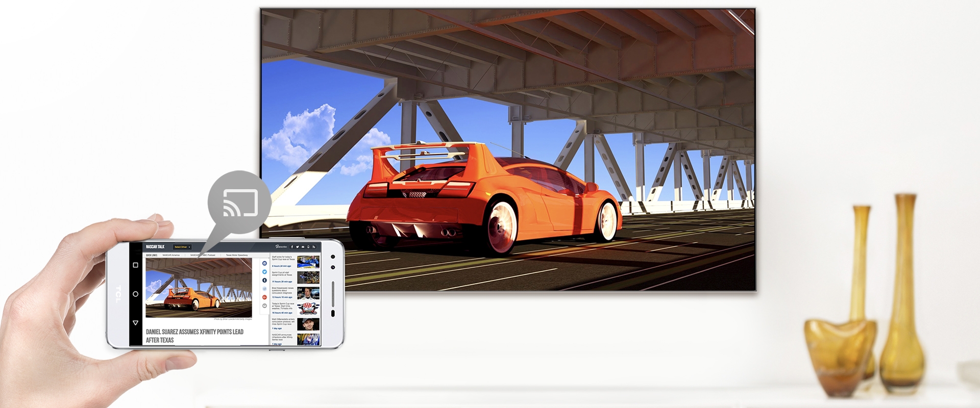The image size is (980, 408).
Task: Click the Brad Keselowski story thumbnail
Action: pyautogui.click(x=308, y=293)
